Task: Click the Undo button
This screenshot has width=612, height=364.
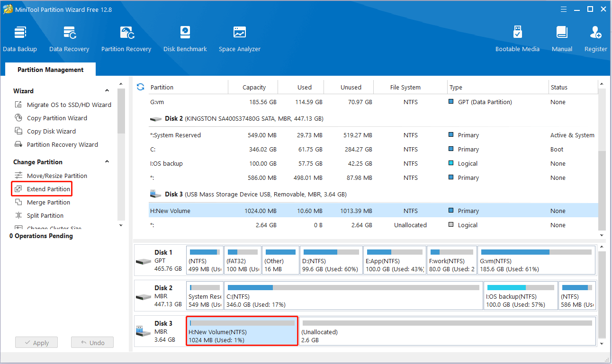Action: pyautogui.click(x=92, y=343)
